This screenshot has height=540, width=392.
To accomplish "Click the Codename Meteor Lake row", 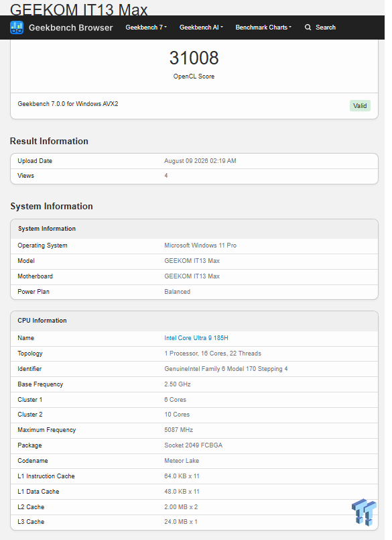I will 194,461.
